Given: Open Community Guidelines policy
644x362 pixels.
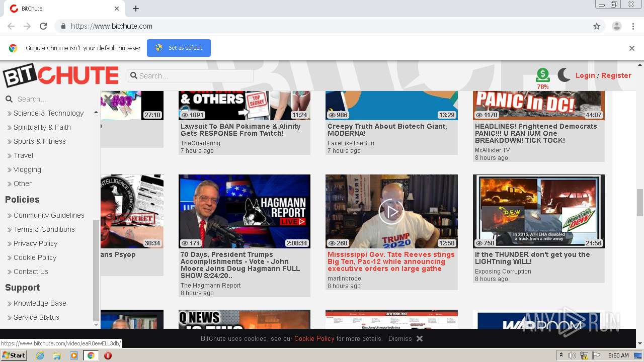Looking at the screenshot, I should 49,215.
